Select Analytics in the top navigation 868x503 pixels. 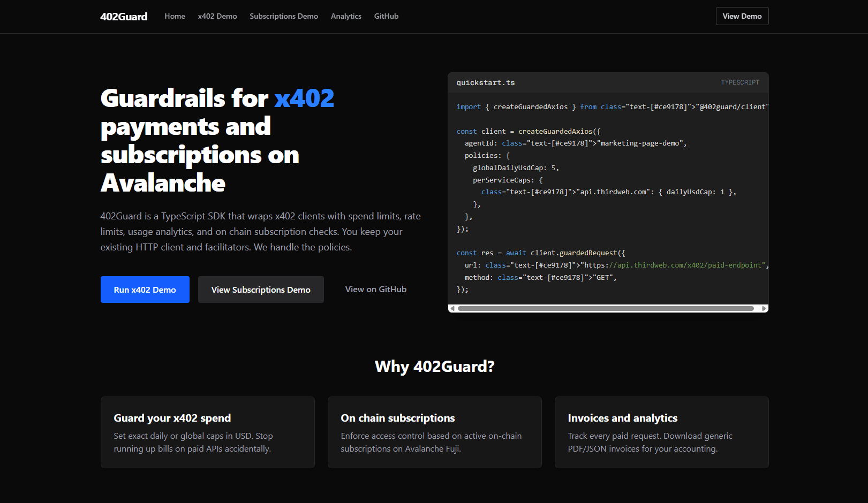click(x=346, y=16)
